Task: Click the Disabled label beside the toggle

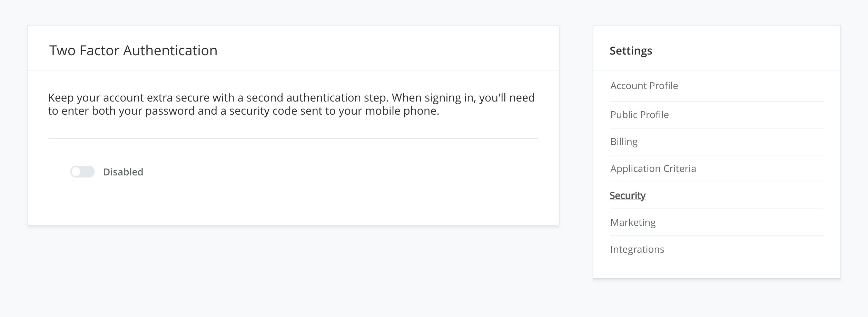Action: point(123,172)
